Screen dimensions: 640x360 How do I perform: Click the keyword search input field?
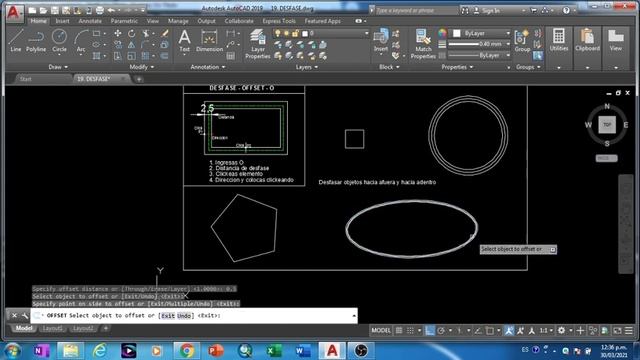pyautogui.click(x=416, y=11)
